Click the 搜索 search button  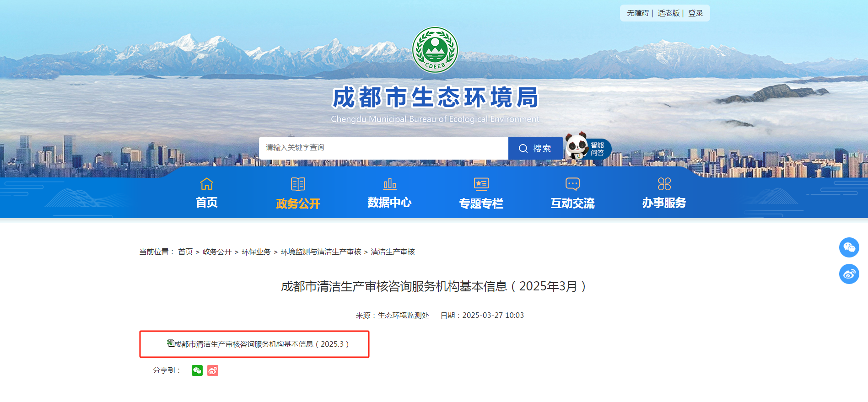[x=536, y=148]
